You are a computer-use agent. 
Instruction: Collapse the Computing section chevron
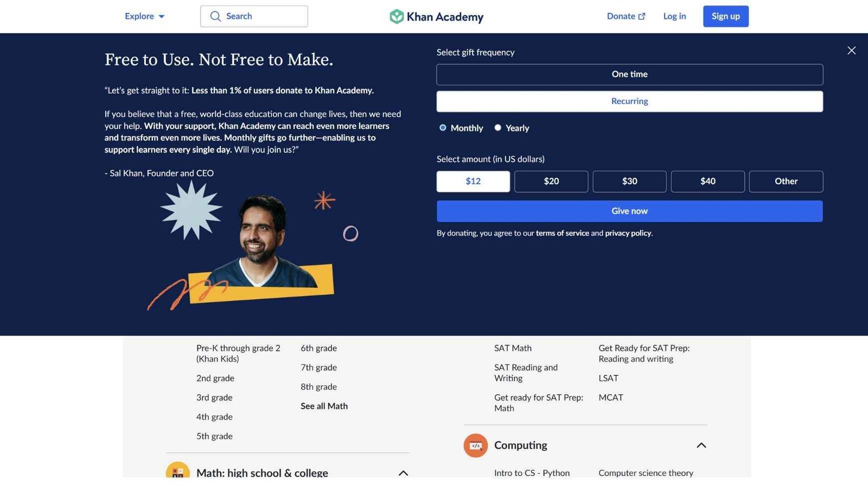coord(701,446)
